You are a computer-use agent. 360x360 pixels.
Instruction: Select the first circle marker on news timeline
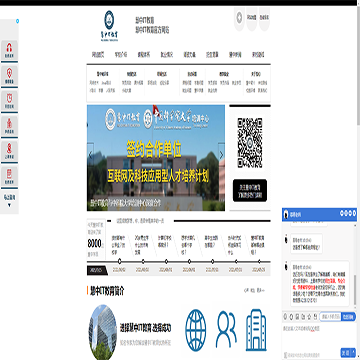[x=120, y=261]
